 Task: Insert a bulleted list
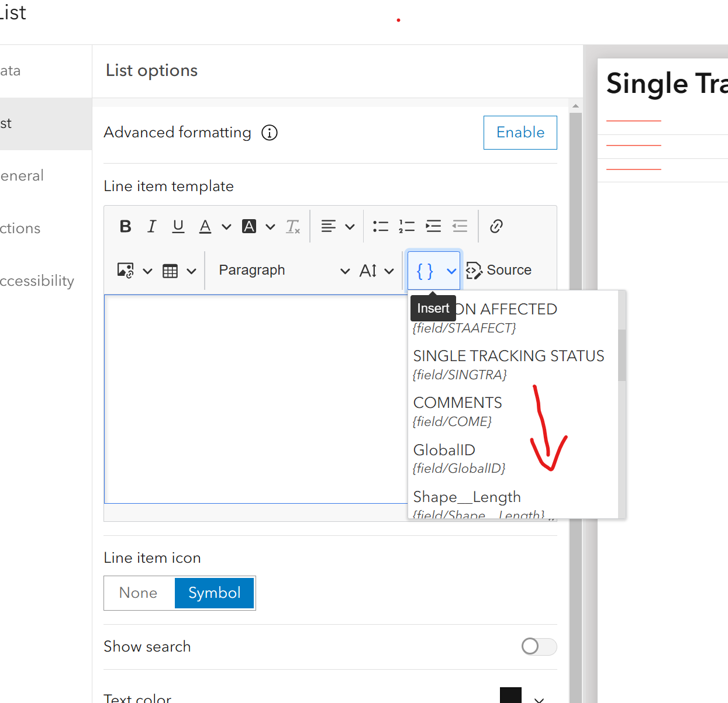click(380, 226)
